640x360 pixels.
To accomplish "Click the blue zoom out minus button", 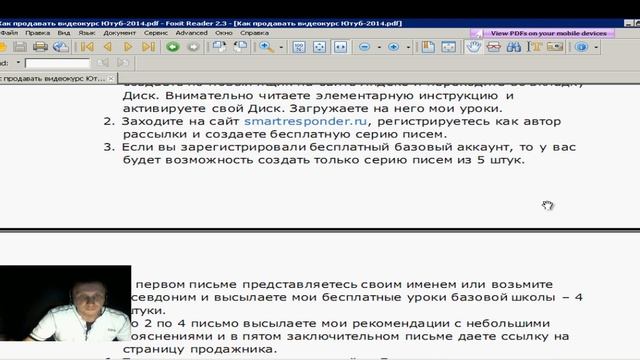I will tap(364, 47).
